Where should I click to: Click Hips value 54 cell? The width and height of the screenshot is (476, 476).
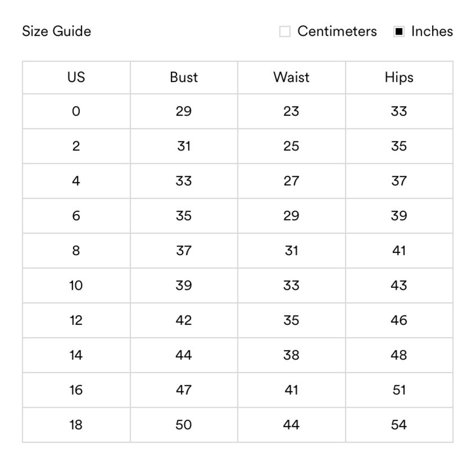[399, 425]
